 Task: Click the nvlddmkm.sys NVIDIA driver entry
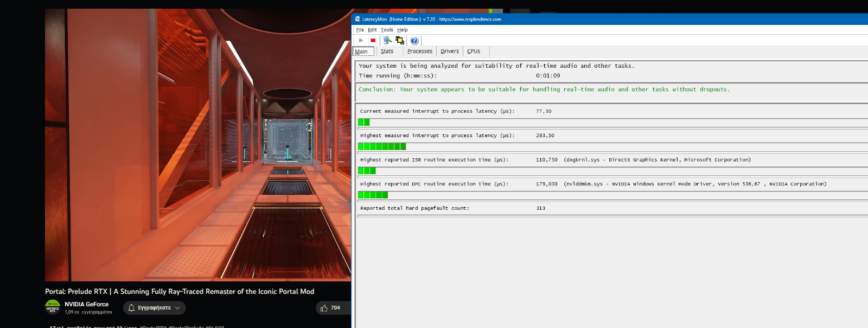click(695, 184)
